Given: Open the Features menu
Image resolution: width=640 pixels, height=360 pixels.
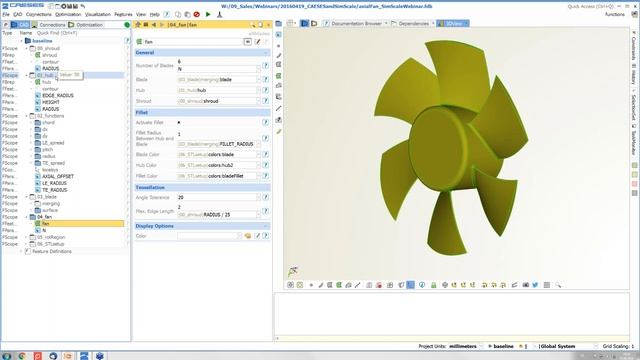Looking at the screenshot, I should click(x=123, y=14).
